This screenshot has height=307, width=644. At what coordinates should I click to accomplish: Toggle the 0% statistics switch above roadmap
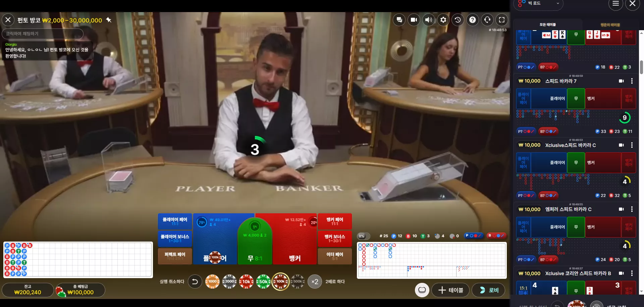pos(364,236)
